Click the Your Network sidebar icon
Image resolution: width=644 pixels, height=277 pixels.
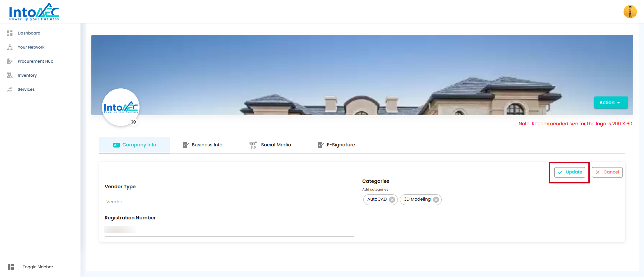pyautogui.click(x=10, y=47)
